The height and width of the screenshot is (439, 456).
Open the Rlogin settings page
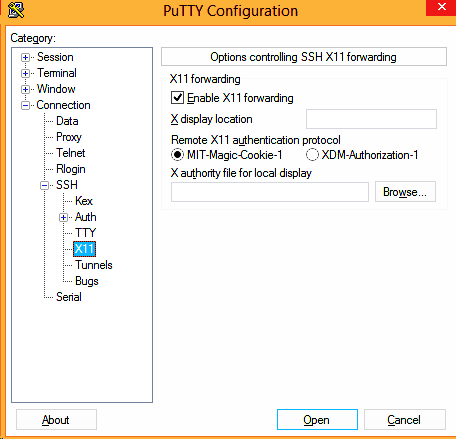coord(71,169)
